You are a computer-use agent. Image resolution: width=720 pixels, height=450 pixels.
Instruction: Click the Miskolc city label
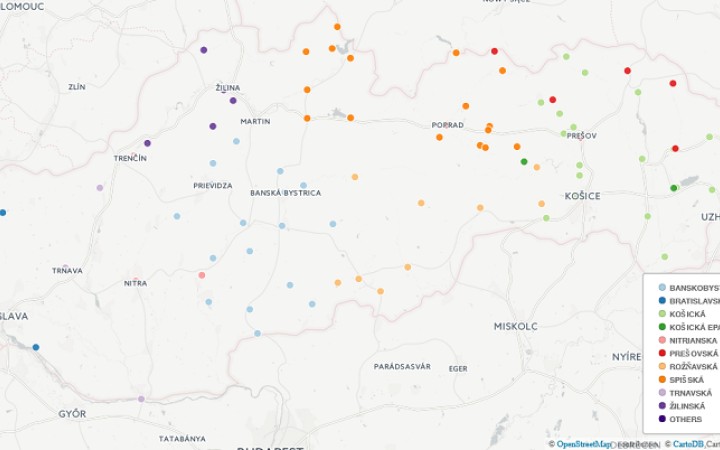[516, 326]
